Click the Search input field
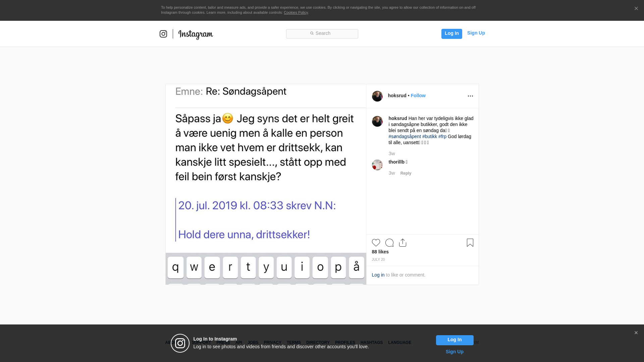 pos(322,34)
